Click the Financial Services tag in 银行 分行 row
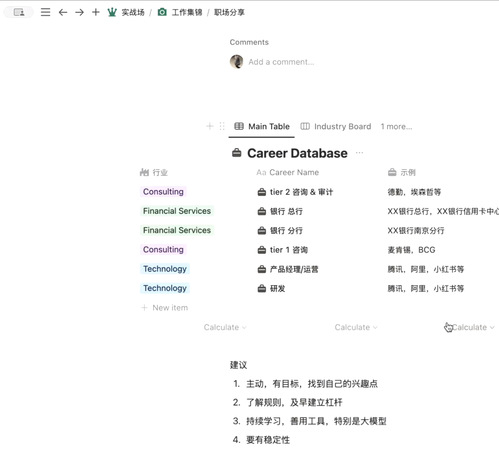Image resolution: width=499 pixels, height=466 pixels. click(x=177, y=230)
